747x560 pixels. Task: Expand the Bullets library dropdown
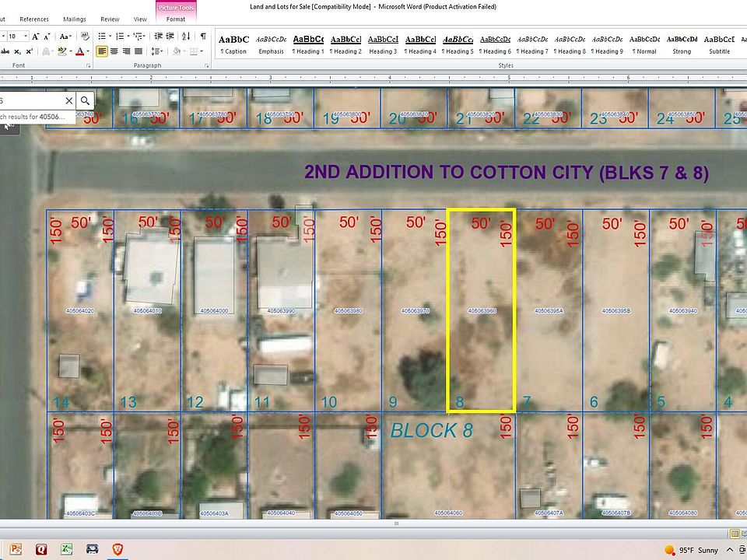[x=110, y=37]
